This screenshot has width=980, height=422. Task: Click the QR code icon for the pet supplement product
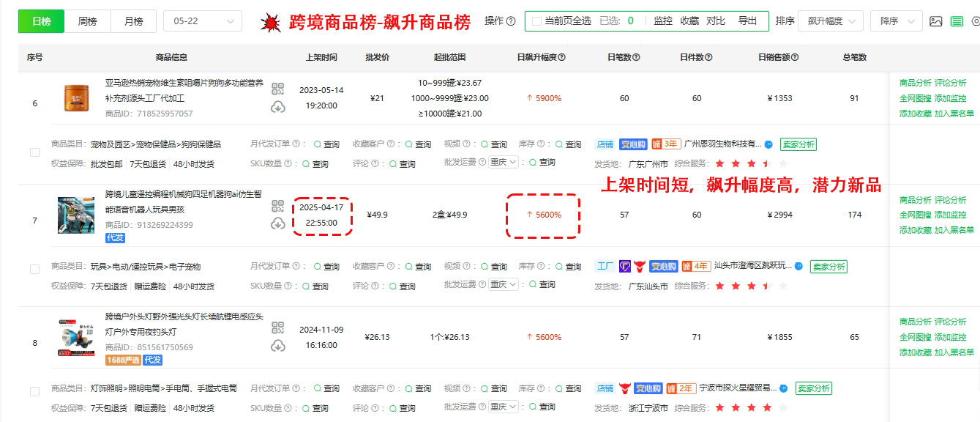(278, 86)
